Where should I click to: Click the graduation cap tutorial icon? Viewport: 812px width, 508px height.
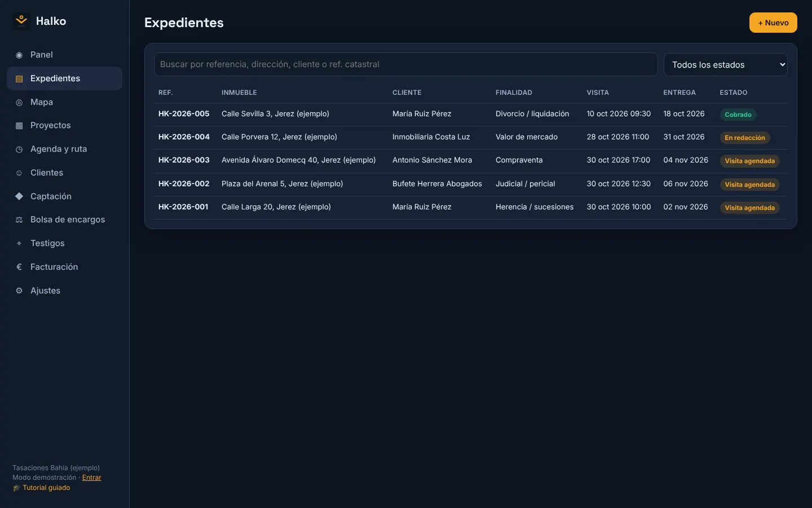pos(16,488)
